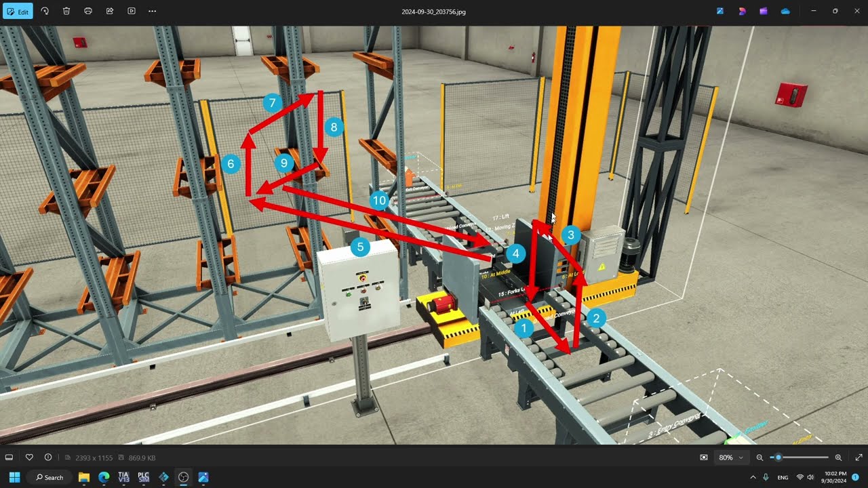This screenshot has height=488, width=868.
Task: Open the notification badge icon
Action: click(855, 477)
